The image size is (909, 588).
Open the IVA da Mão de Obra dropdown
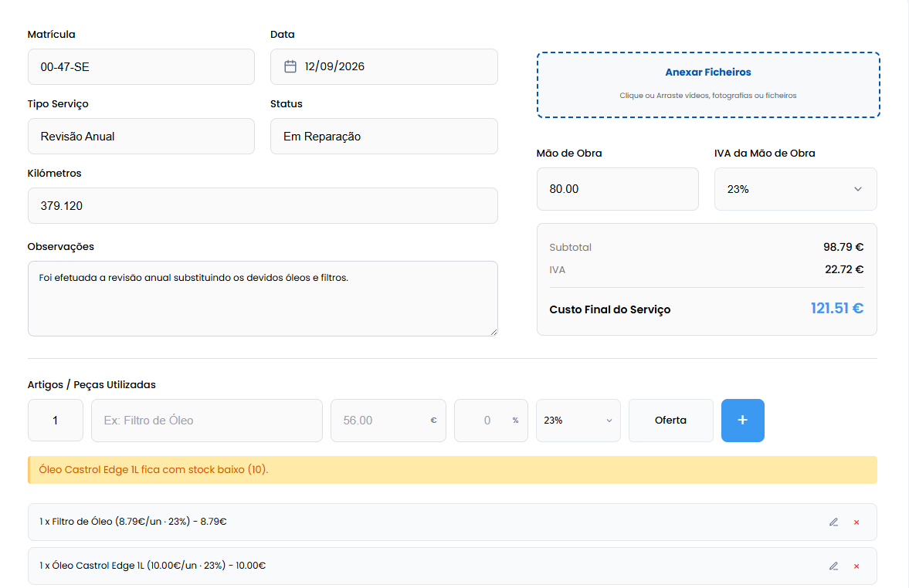point(795,189)
